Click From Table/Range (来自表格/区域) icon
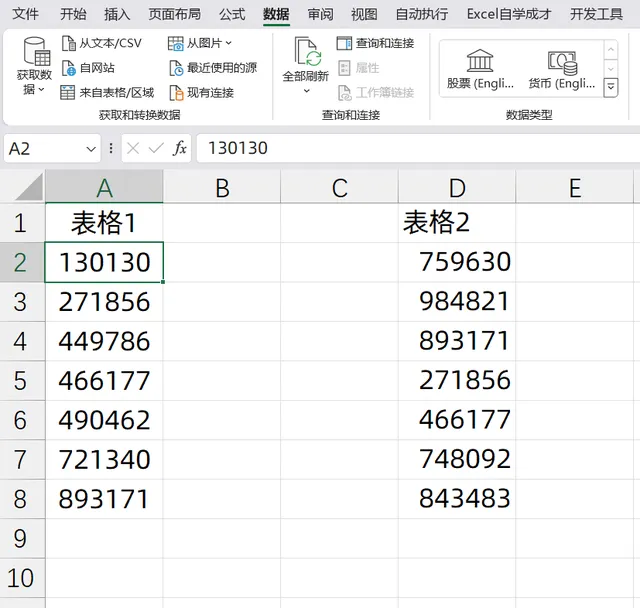The width and height of the screenshot is (640, 608). point(67,93)
